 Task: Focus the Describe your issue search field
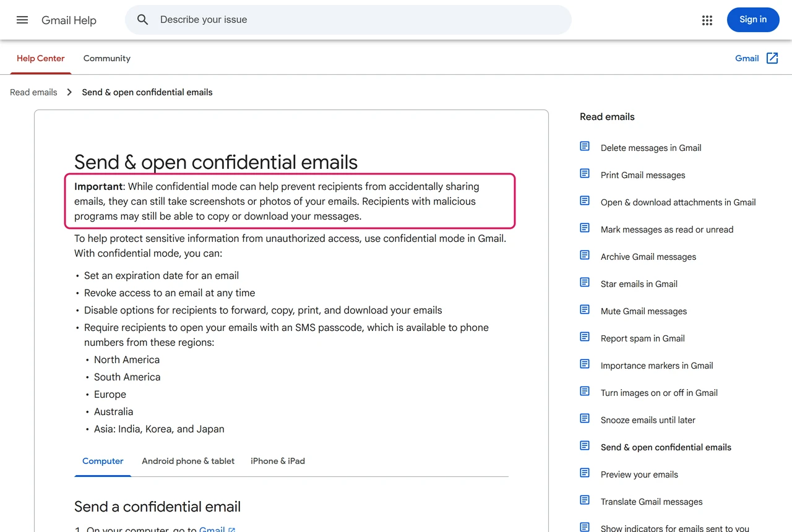click(x=348, y=20)
